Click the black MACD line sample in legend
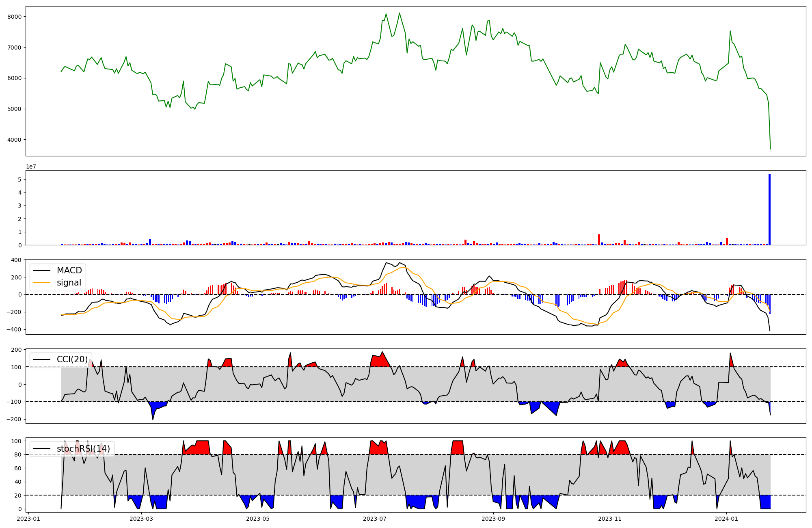 coord(42,271)
